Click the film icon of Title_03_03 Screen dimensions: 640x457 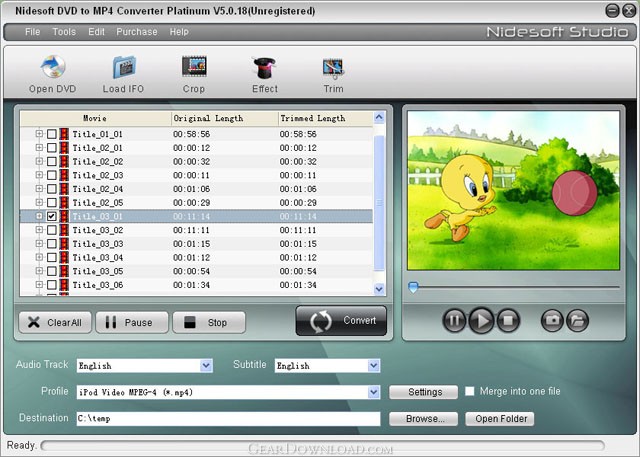pos(64,244)
